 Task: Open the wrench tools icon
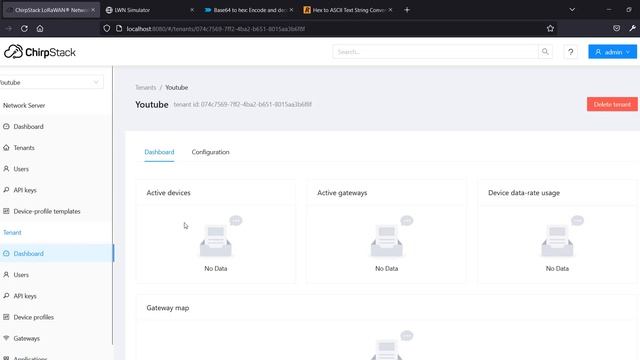(x=632, y=29)
